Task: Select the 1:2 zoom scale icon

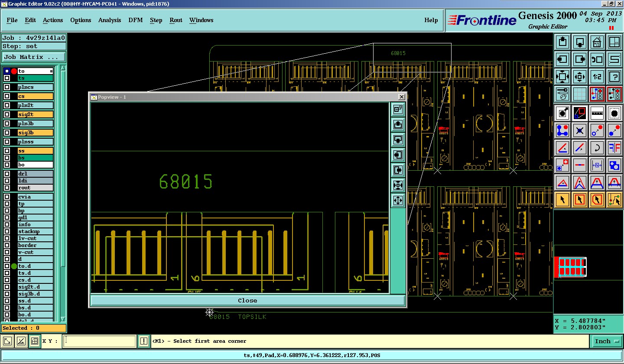Action: pyautogui.click(x=597, y=77)
